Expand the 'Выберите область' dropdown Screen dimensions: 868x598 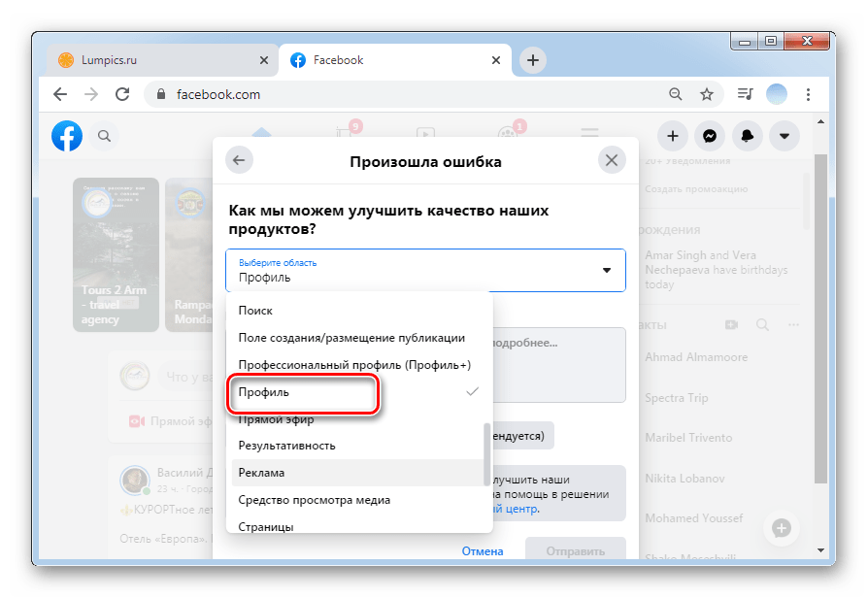coord(425,270)
